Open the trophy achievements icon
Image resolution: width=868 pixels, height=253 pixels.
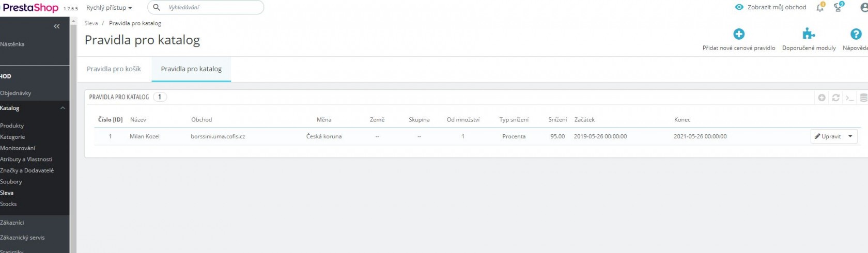[x=838, y=7]
